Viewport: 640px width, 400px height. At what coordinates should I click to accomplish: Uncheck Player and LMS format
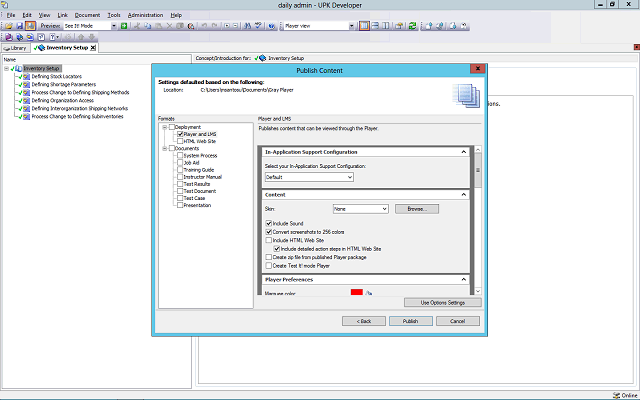(x=180, y=134)
